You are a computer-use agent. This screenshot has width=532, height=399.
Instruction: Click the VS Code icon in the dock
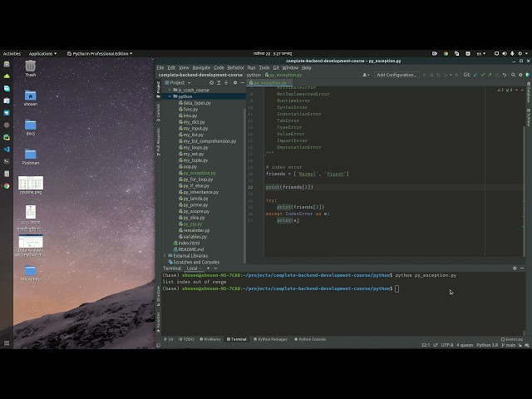click(x=7, y=150)
